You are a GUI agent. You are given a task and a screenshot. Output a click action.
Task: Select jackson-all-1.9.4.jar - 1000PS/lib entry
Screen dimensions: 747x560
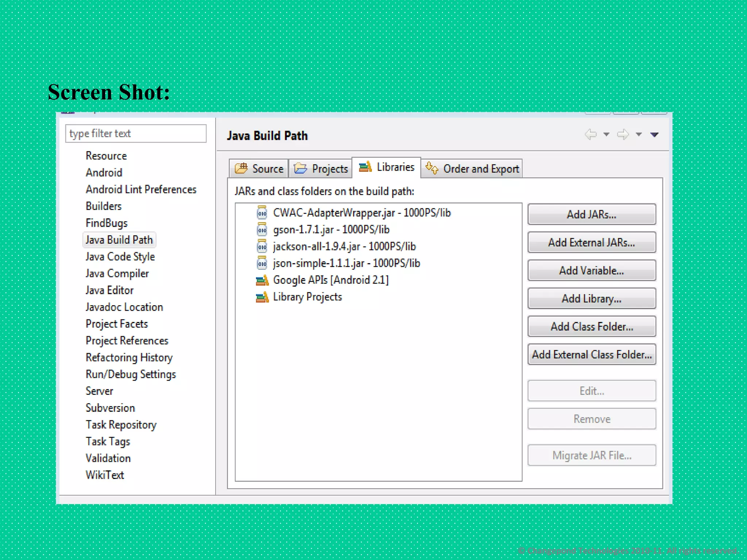pos(344,246)
